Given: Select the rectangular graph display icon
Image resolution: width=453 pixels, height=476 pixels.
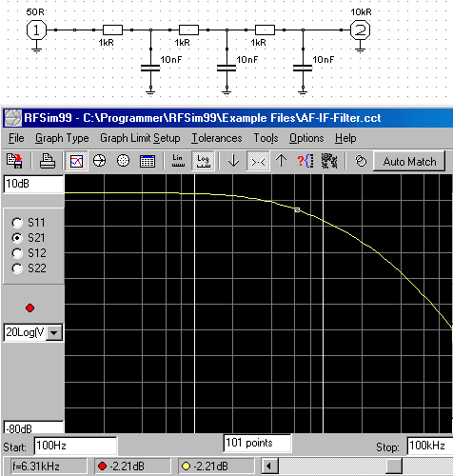Looking at the screenshot, I should click(76, 161).
